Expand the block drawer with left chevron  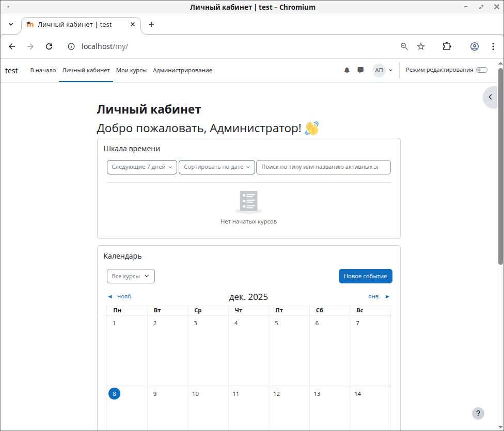point(490,97)
